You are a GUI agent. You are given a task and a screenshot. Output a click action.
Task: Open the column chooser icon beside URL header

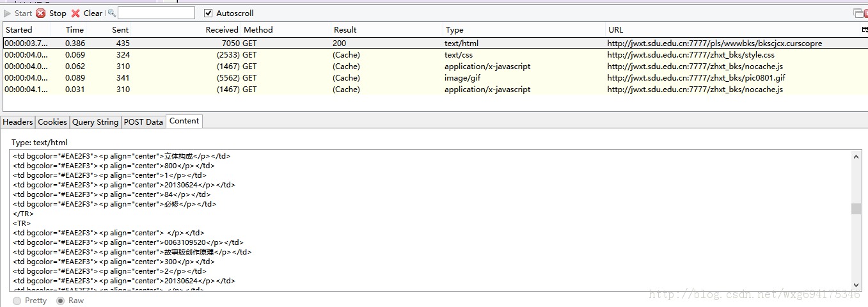[x=865, y=29]
